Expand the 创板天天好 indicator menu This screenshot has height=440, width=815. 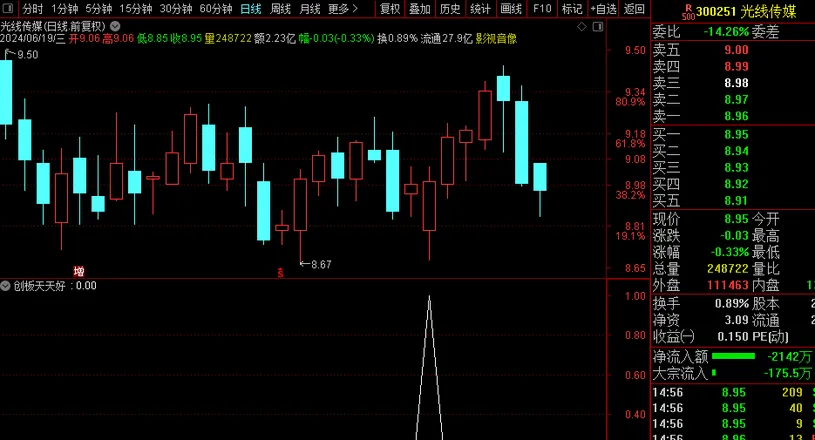click(x=6, y=286)
